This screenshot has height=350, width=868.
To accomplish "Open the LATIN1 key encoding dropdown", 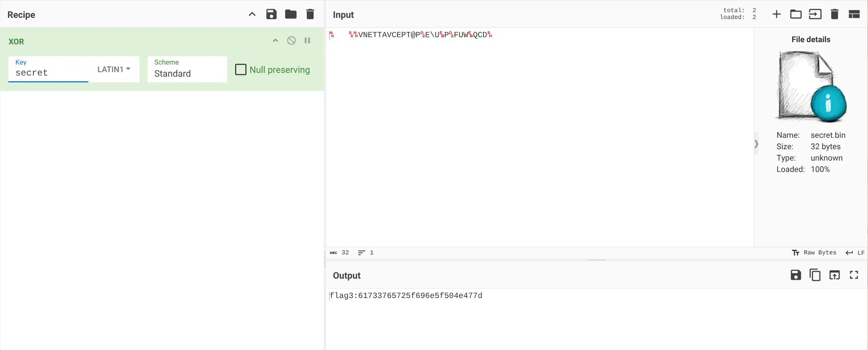I will [114, 69].
